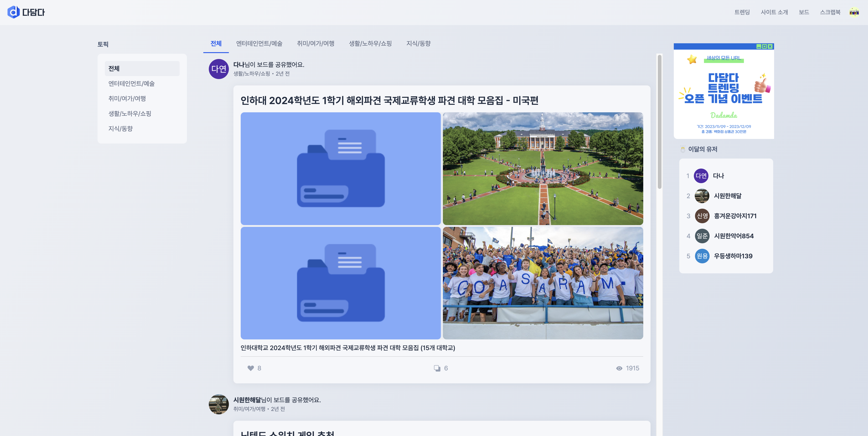Select 취미/여가/여행 in topic sidebar
The image size is (868, 436).
[x=127, y=98]
